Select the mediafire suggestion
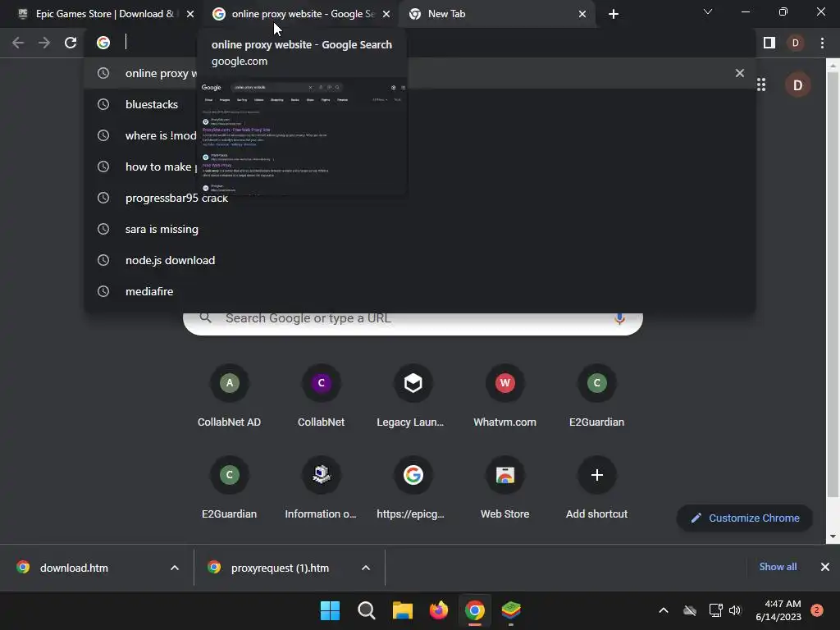The width and height of the screenshot is (840, 630). pos(420,291)
